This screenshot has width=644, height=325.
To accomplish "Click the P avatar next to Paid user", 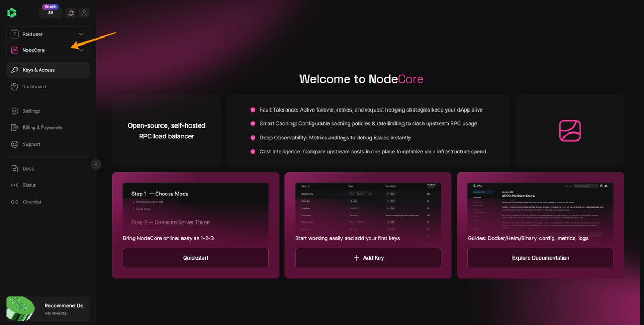I will (x=14, y=34).
